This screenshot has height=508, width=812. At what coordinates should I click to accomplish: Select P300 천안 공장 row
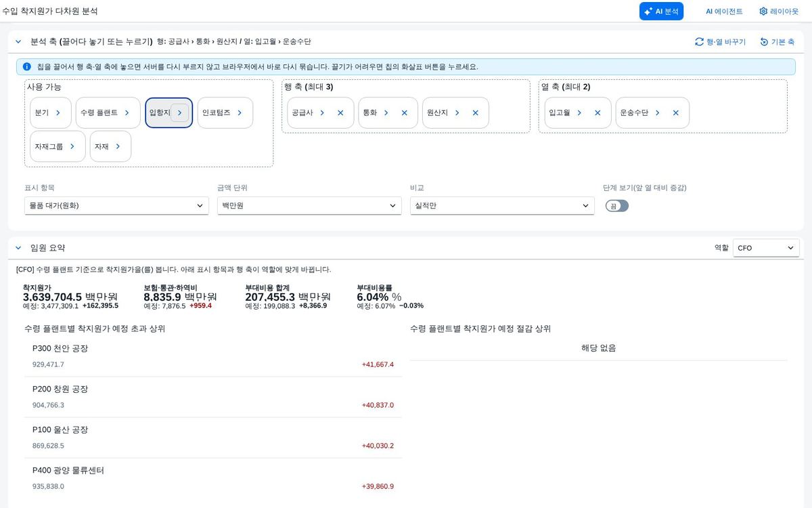click(x=213, y=356)
